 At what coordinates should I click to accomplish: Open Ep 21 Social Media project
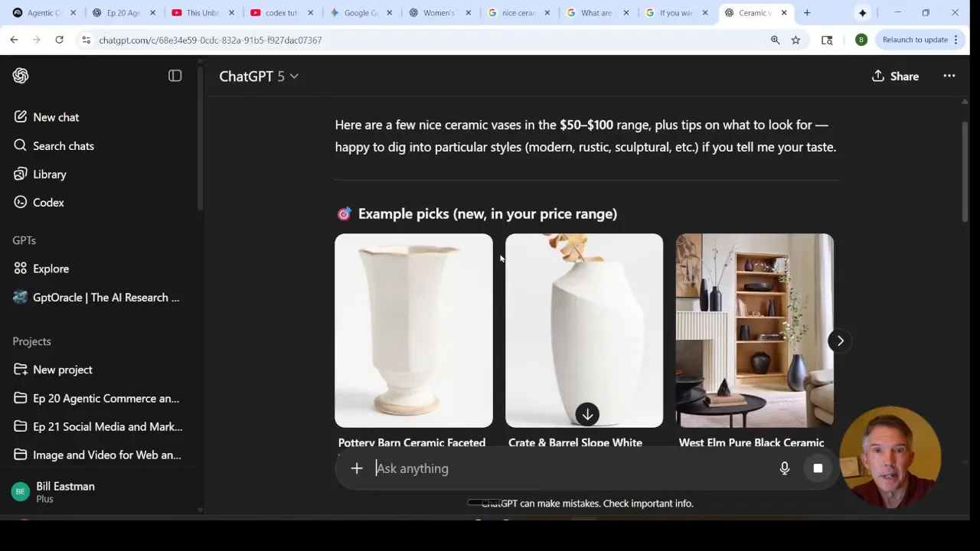click(107, 426)
